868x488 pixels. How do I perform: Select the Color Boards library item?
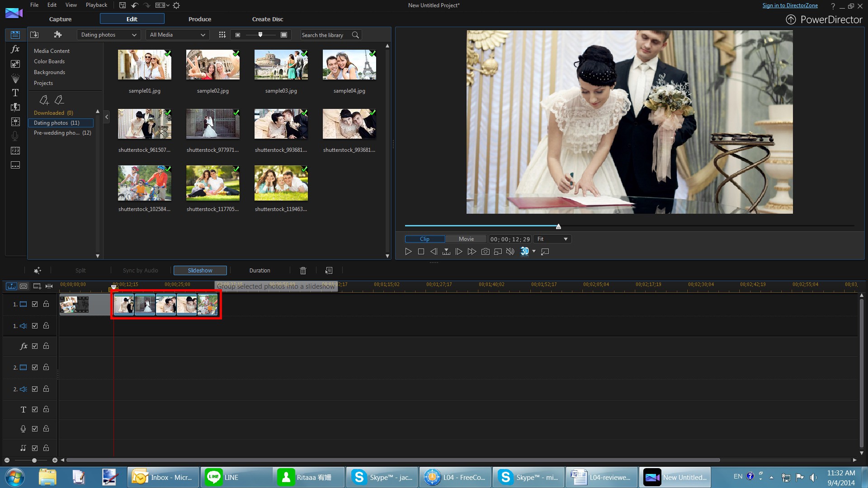click(x=49, y=61)
